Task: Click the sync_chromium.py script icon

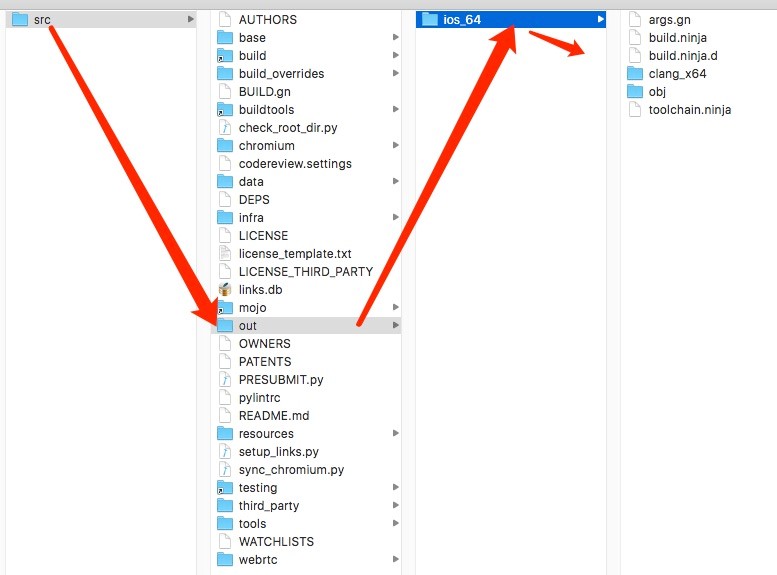Action: [x=225, y=469]
